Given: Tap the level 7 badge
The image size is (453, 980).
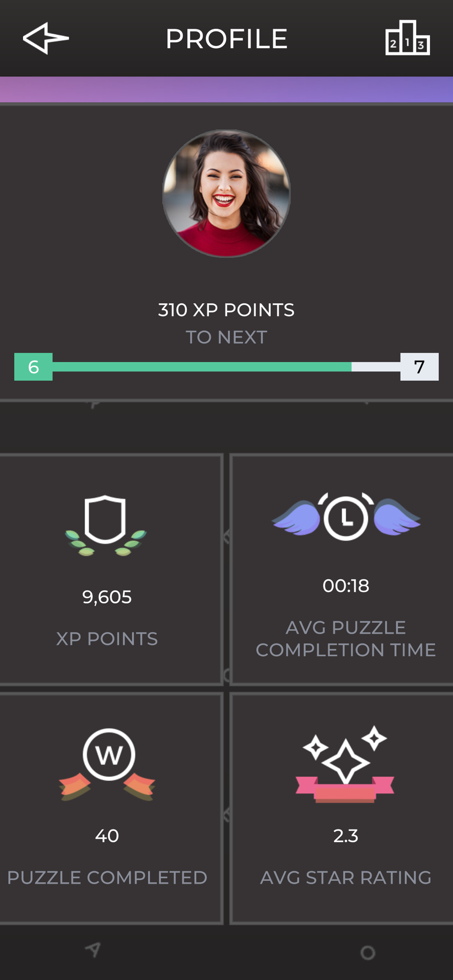Looking at the screenshot, I should pyautogui.click(x=419, y=367).
